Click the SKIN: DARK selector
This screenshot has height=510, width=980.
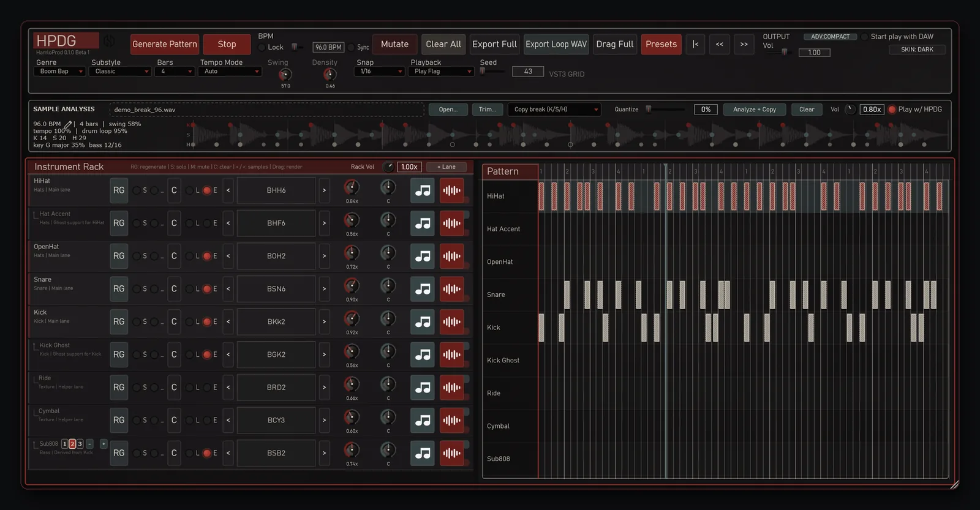[x=917, y=50]
